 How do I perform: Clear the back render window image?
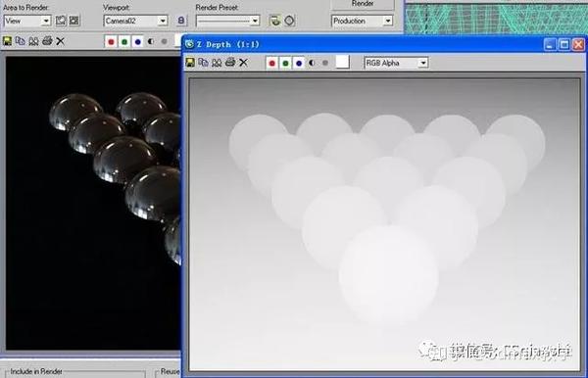61,41
